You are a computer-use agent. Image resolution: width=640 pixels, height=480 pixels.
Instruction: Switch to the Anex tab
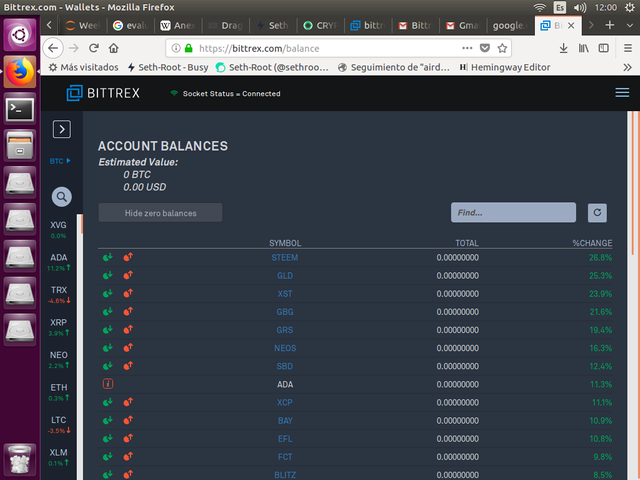[178, 26]
